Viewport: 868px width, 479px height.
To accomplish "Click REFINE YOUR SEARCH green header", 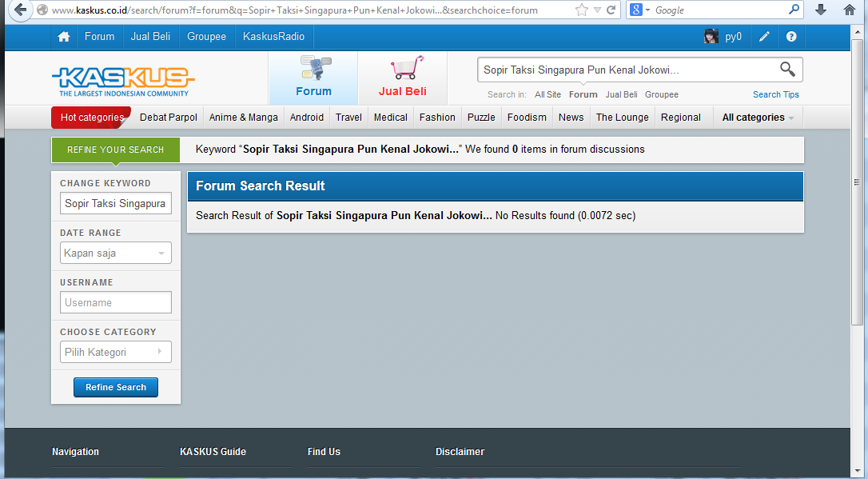I will (116, 150).
